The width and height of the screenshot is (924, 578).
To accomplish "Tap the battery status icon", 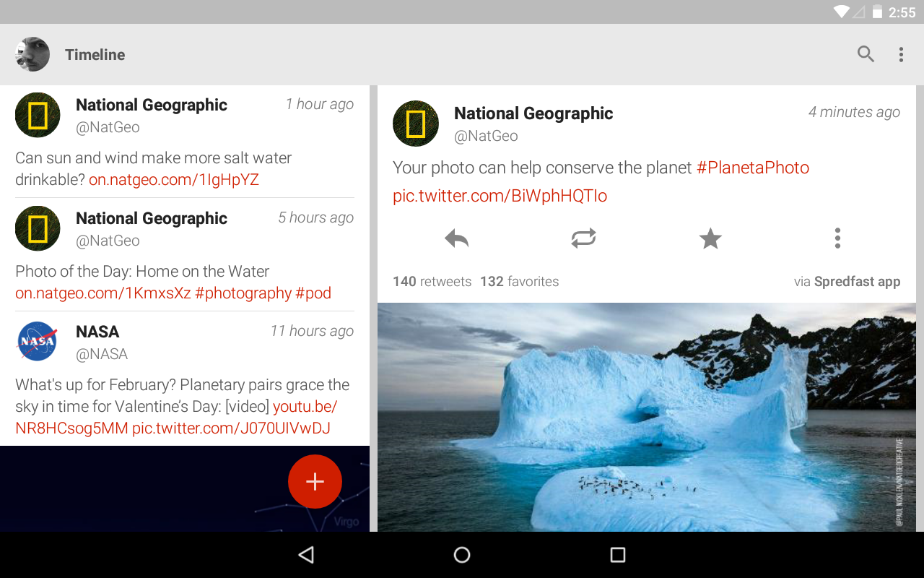I will point(877,12).
